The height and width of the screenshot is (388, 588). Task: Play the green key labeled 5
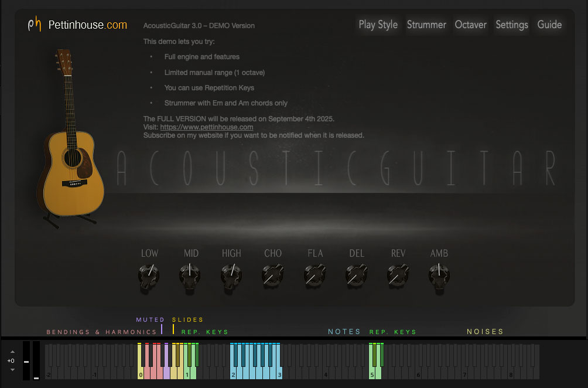[372, 373]
